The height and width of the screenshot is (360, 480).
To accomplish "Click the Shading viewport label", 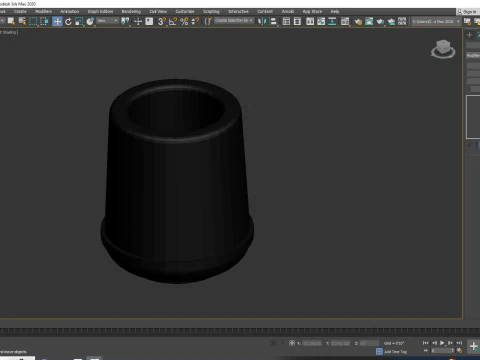I will [x=10, y=32].
